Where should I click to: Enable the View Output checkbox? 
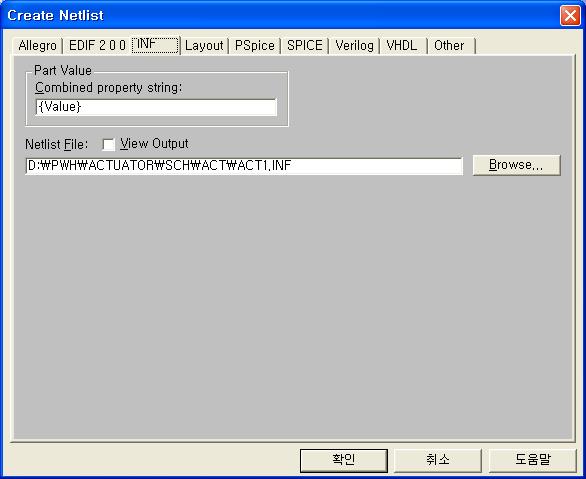108,145
